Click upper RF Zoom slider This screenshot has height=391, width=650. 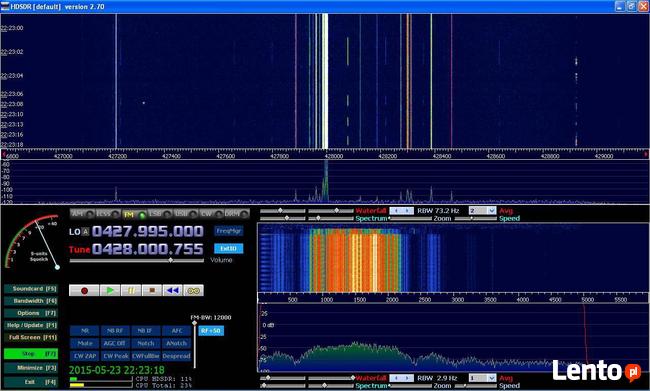(x=410, y=218)
